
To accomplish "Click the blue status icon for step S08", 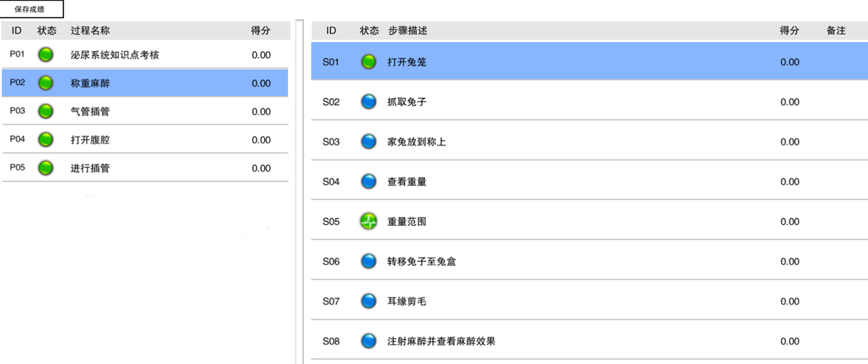I will (368, 341).
